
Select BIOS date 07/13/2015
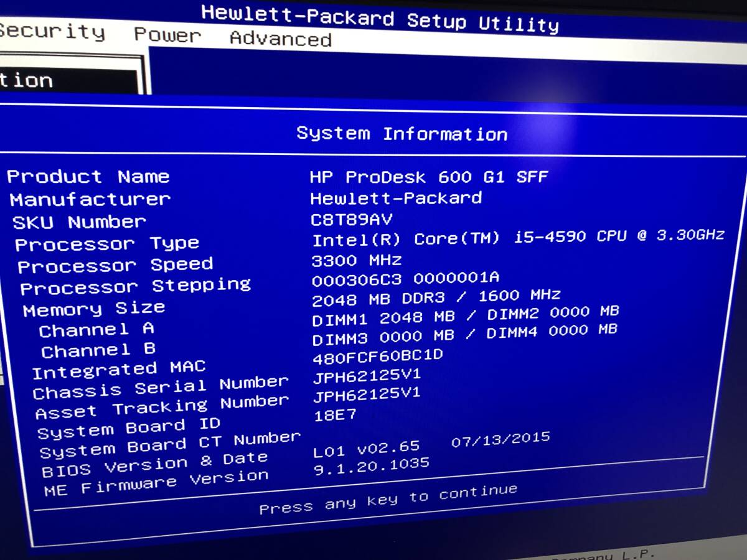click(x=500, y=440)
